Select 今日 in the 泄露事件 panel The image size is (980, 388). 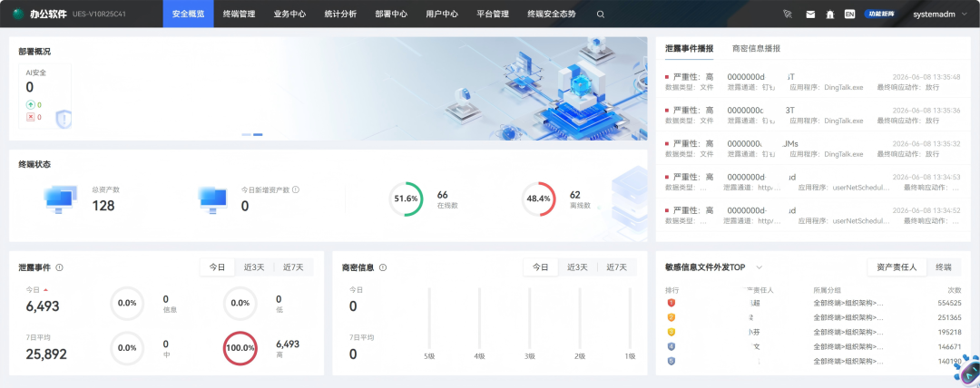pyautogui.click(x=218, y=267)
